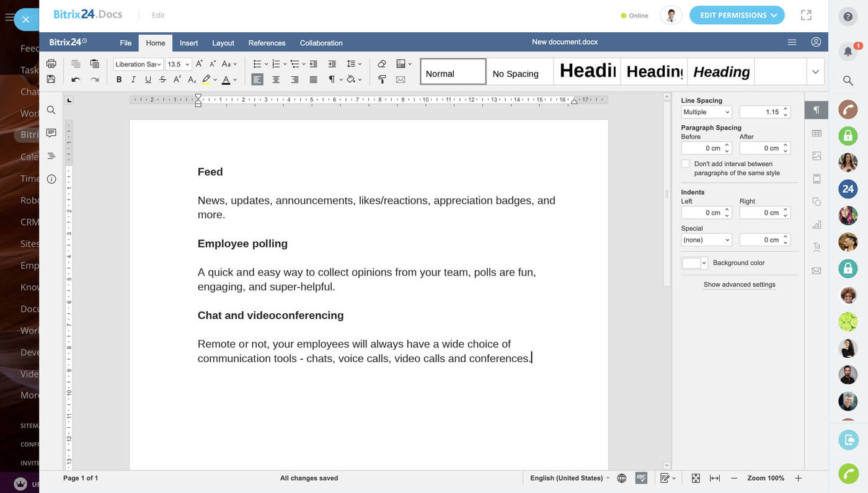
Task: Click Show advanced settings link
Action: tap(739, 285)
